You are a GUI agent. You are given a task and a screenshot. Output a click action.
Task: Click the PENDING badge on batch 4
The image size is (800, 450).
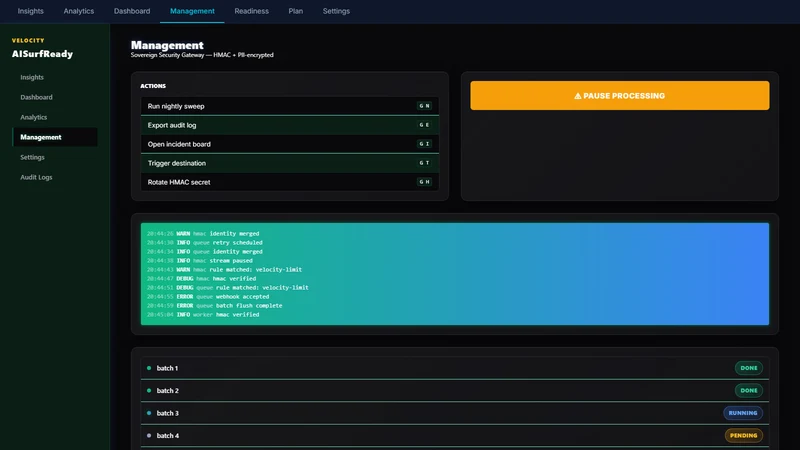[743, 435]
